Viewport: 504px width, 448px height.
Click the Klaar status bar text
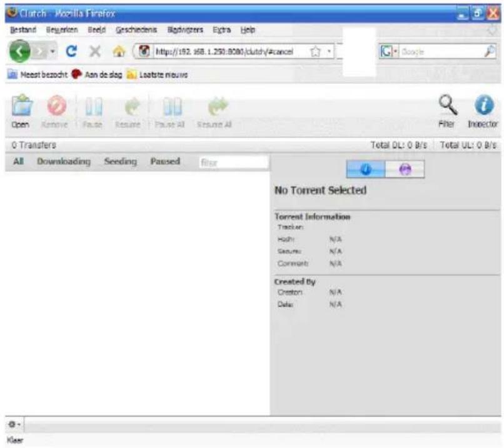pyautogui.click(x=15, y=440)
